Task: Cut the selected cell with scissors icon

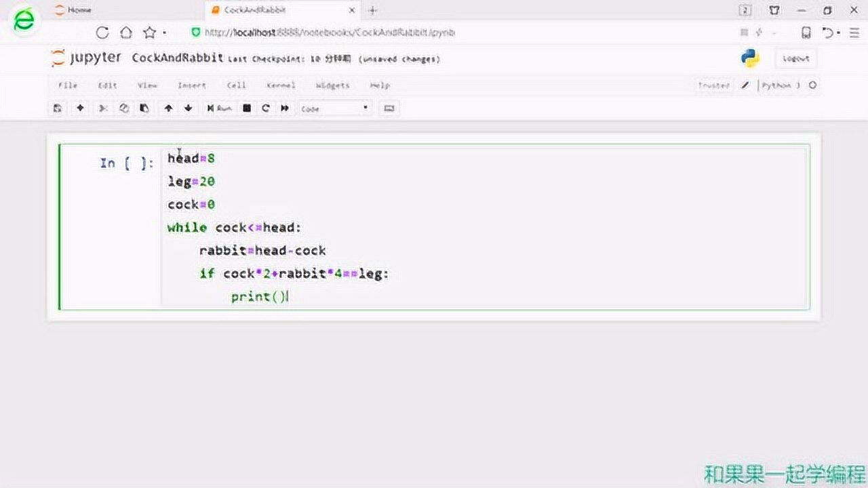Action: click(x=103, y=108)
